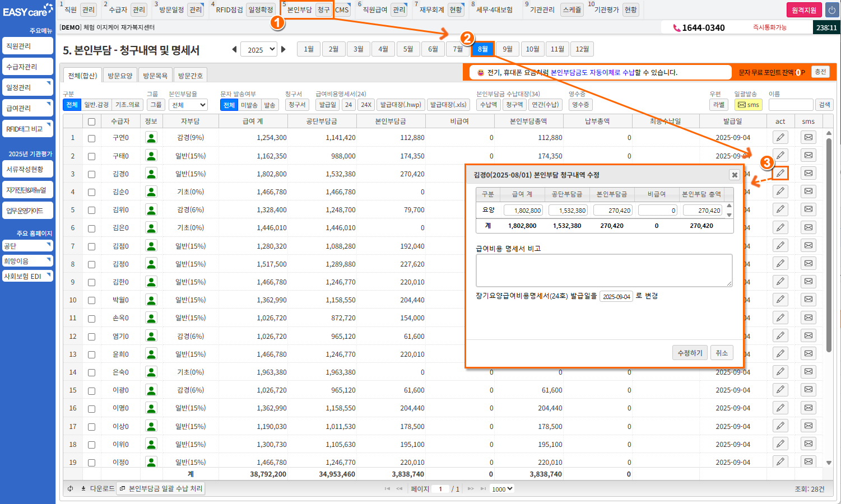Click the yellow sms bulk send button
This screenshot has height=504, width=841.
(748, 105)
